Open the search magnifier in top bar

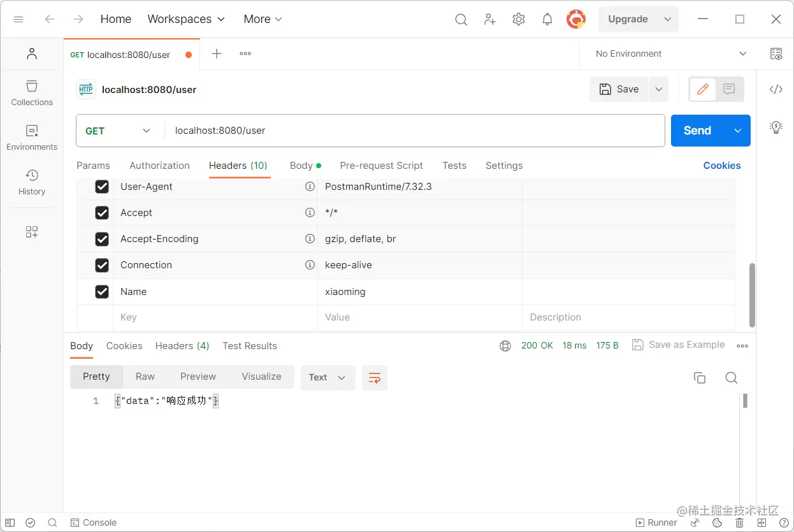point(461,19)
